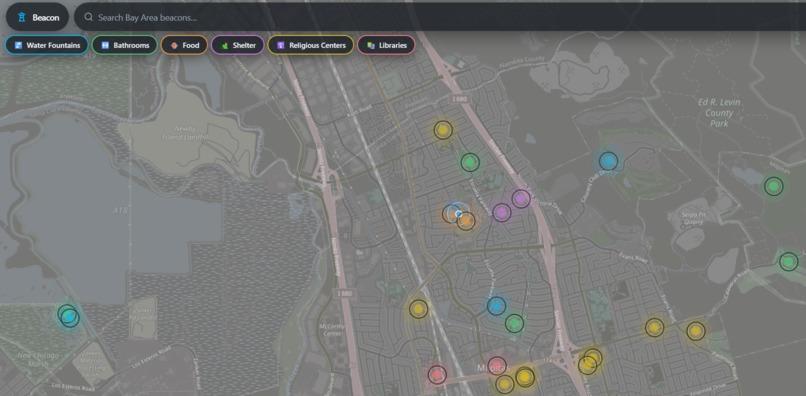Open the topmost yellow religious center marker
The height and width of the screenshot is (396, 806).
[443, 130]
